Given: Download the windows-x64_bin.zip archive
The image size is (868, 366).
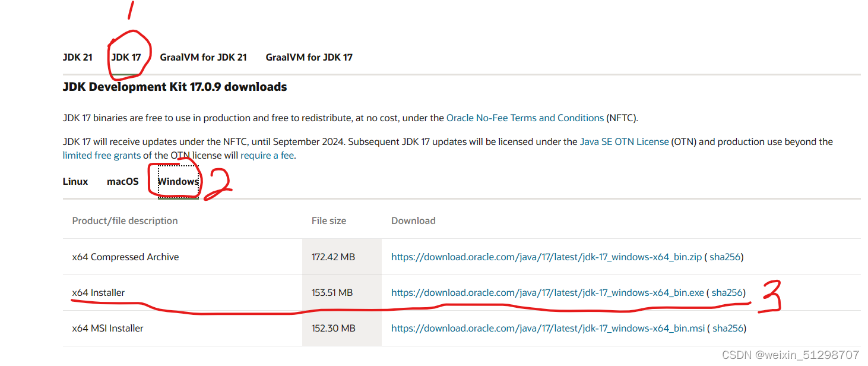Looking at the screenshot, I should click(x=546, y=257).
